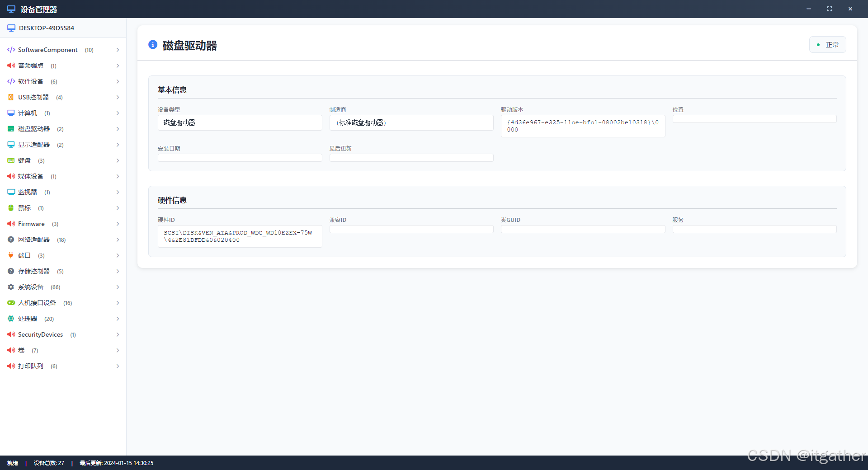Click the speaker icon beside 媒体设备
868x470 pixels.
tap(11, 176)
